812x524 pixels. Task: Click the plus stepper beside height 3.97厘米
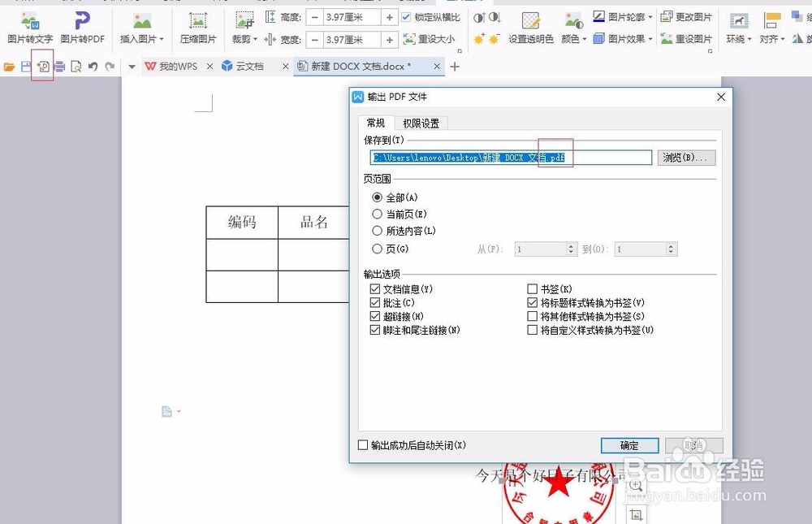[390, 18]
